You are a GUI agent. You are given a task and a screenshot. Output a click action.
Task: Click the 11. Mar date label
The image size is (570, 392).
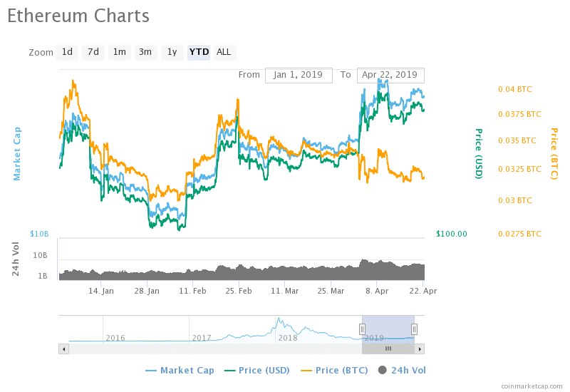click(284, 291)
